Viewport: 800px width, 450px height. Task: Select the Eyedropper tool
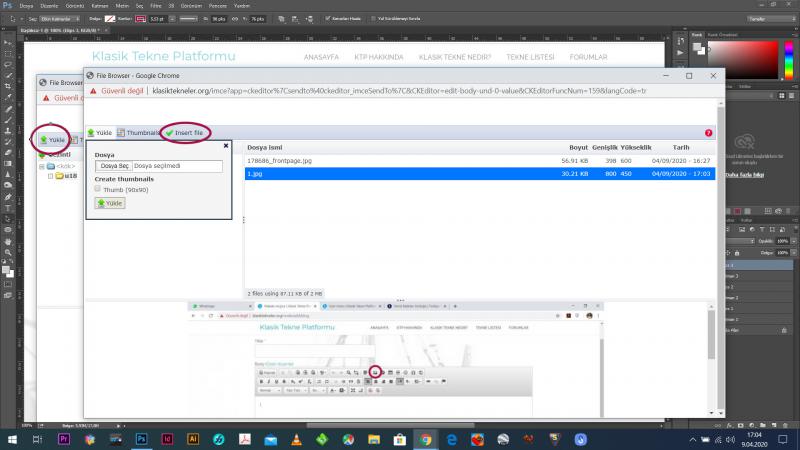(8, 97)
